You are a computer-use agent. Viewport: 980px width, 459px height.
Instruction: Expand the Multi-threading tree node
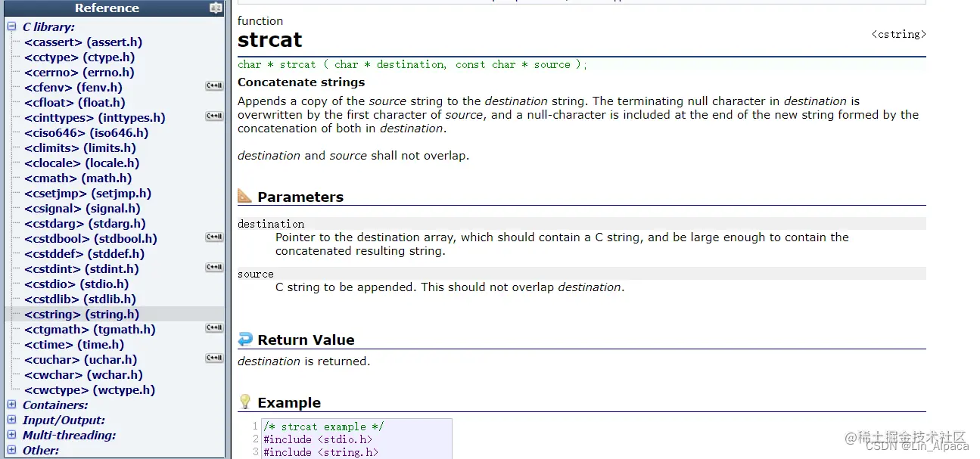[11, 435]
